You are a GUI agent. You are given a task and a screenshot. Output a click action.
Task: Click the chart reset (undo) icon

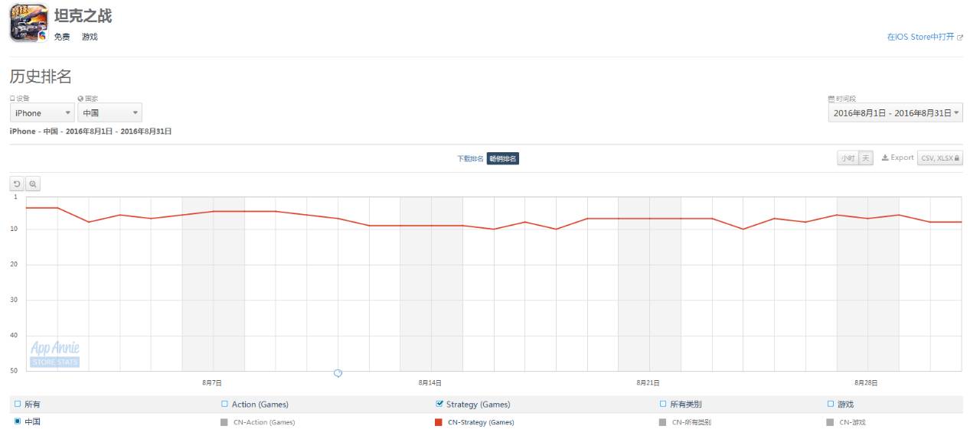17,184
